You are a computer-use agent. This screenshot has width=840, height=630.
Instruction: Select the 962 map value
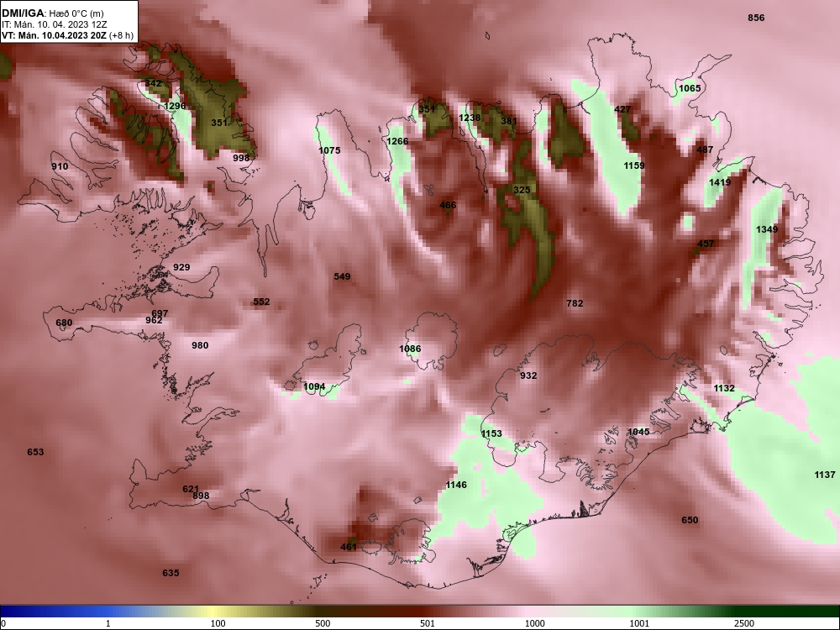[154, 320]
